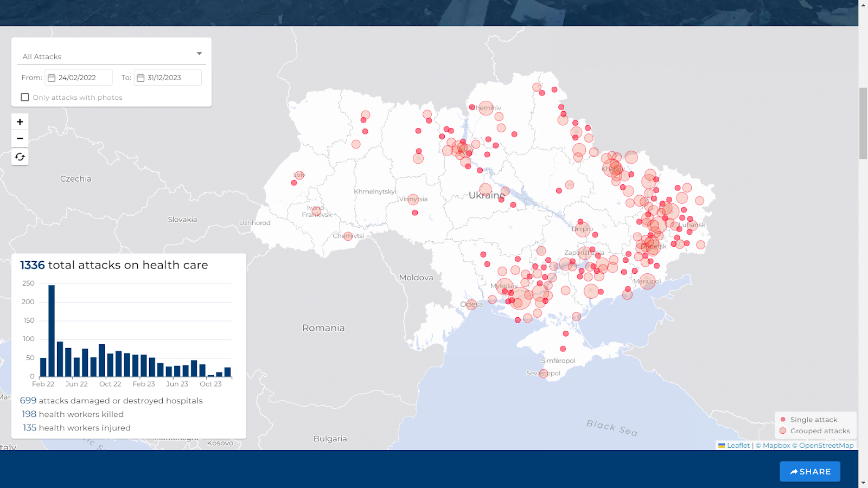Select the Mykolaiv grouped attack marker
This screenshot has height=488, width=868.
click(505, 286)
